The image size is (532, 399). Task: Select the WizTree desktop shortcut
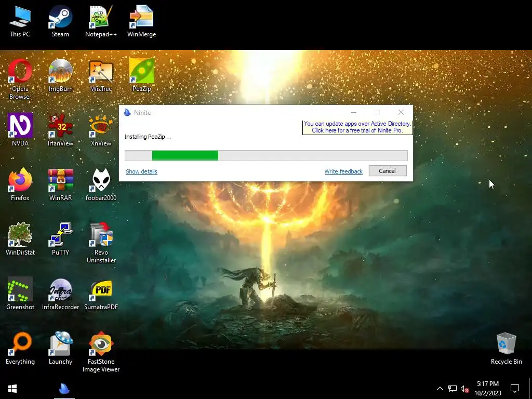point(101,75)
